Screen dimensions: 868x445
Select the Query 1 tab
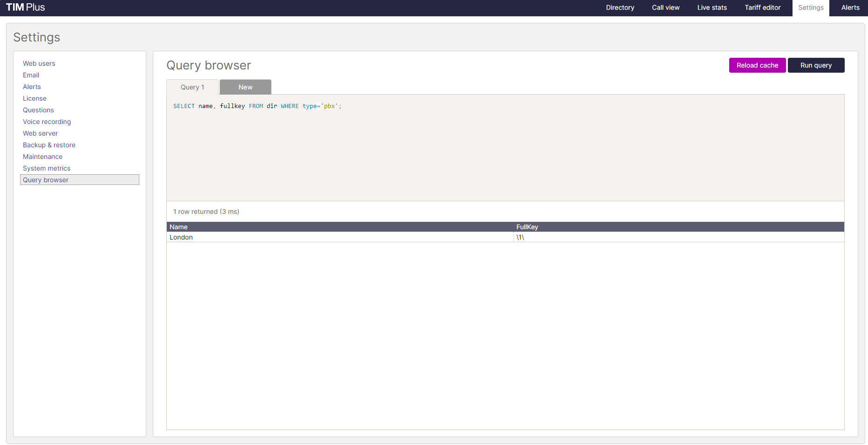pos(192,87)
